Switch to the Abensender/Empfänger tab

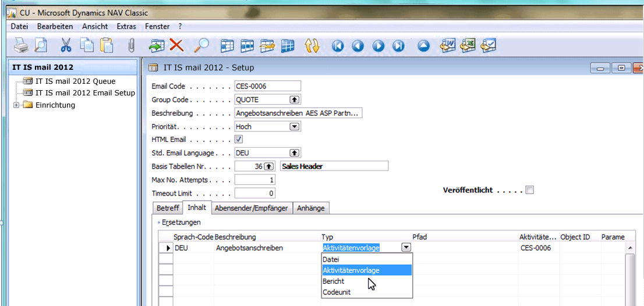[253, 208]
